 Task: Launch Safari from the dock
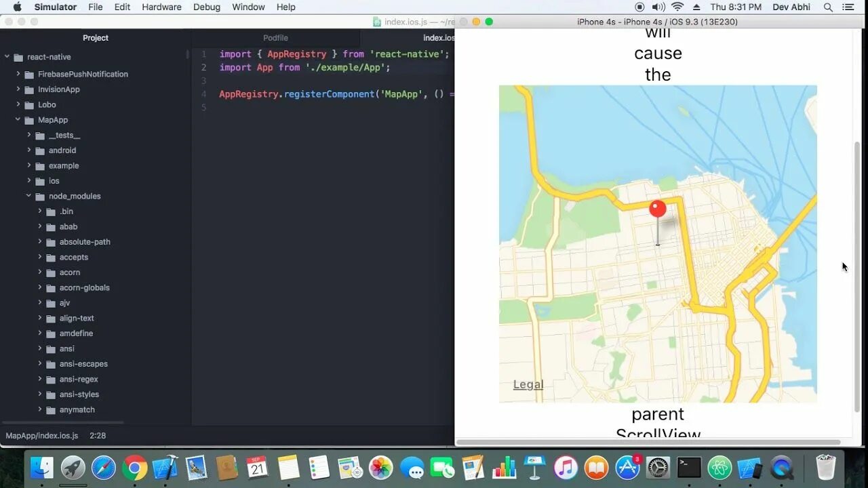pyautogui.click(x=104, y=468)
